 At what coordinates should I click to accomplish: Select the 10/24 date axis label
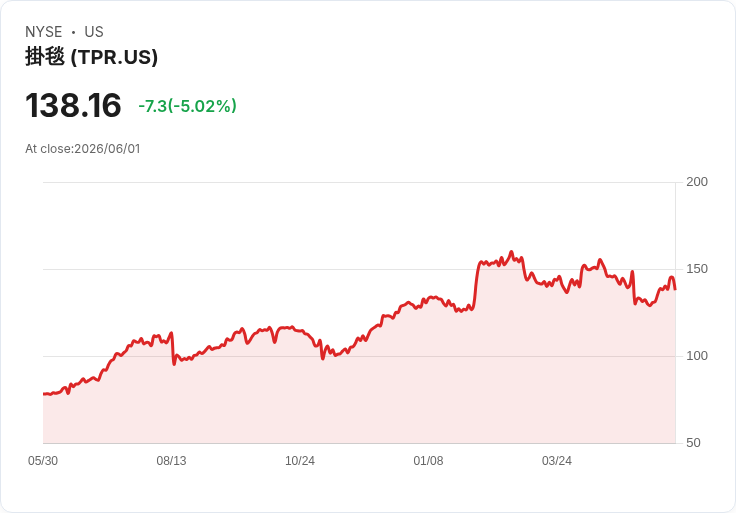300,461
